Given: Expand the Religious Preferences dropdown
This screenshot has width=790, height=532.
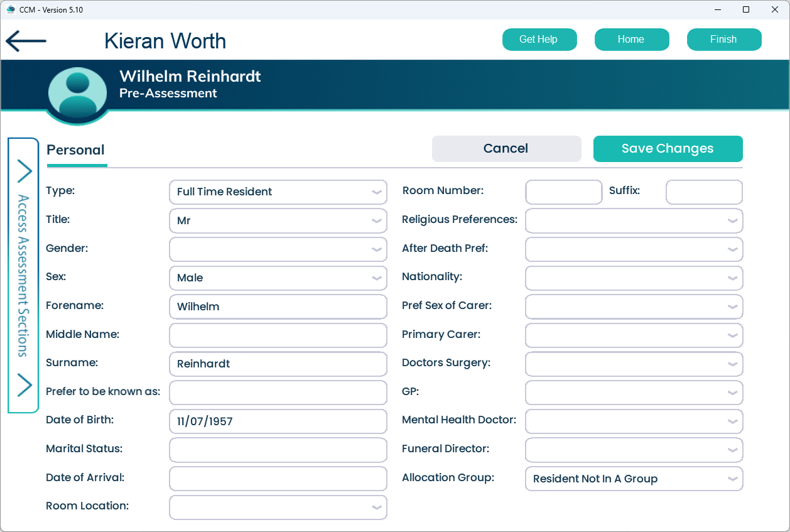Looking at the screenshot, I should (x=634, y=221).
